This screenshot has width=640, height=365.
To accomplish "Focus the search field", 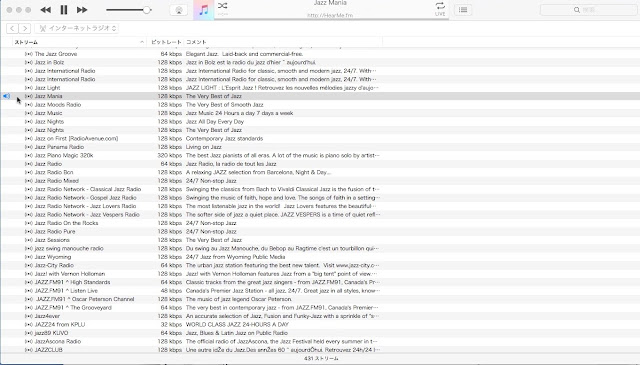I will [588, 10].
